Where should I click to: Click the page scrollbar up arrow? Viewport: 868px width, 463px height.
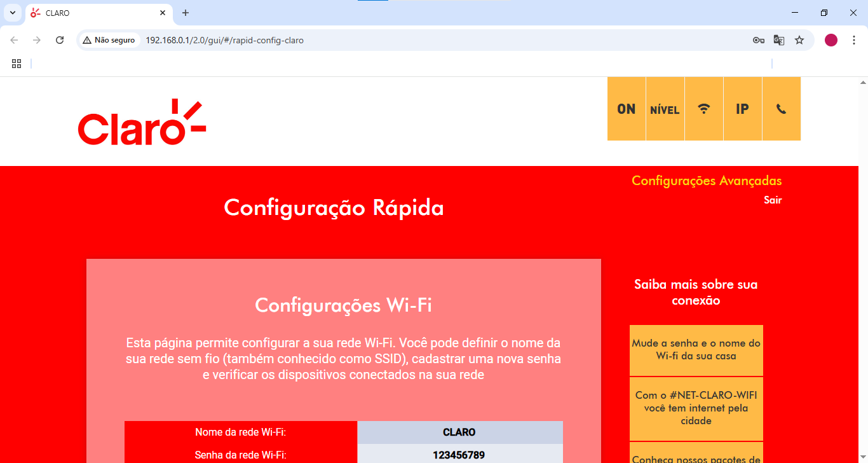[x=863, y=82]
